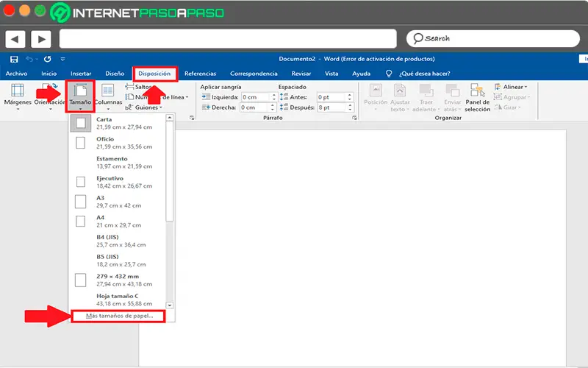This screenshot has width=588, height=368.
Task: Select Estamento paper size
Action: pyautogui.click(x=118, y=162)
